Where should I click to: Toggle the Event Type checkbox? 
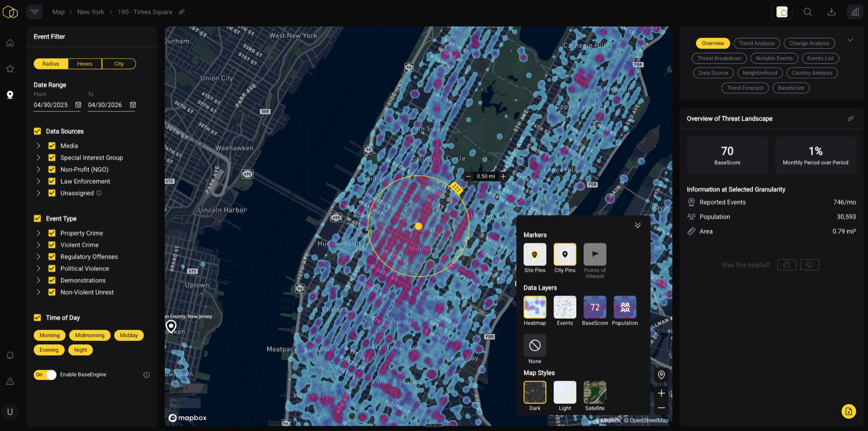pos(37,219)
